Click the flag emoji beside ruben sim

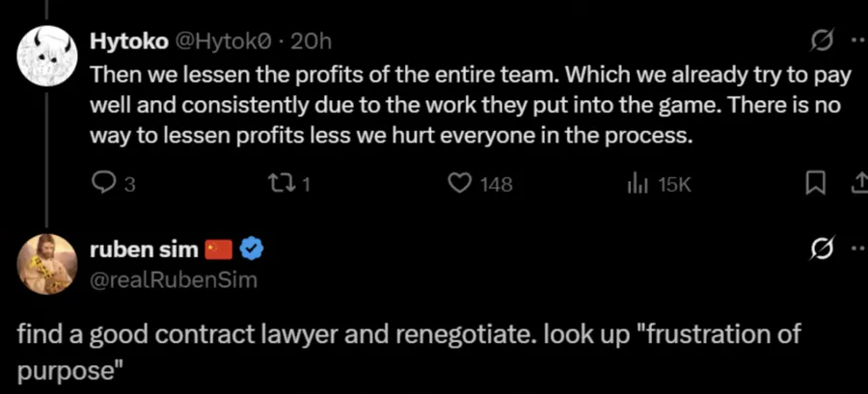tap(220, 250)
